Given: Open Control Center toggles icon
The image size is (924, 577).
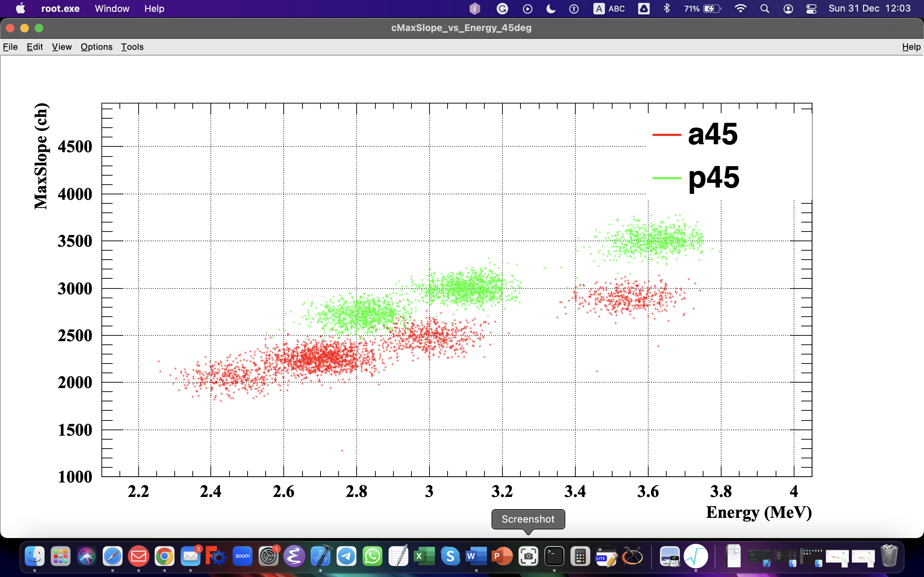Looking at the screenshot, I should click(x=811, y=9).
